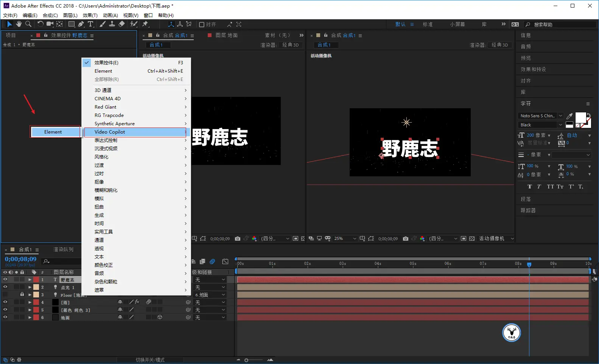Open the RG Trapcode effects submenu

click(136, 115)
